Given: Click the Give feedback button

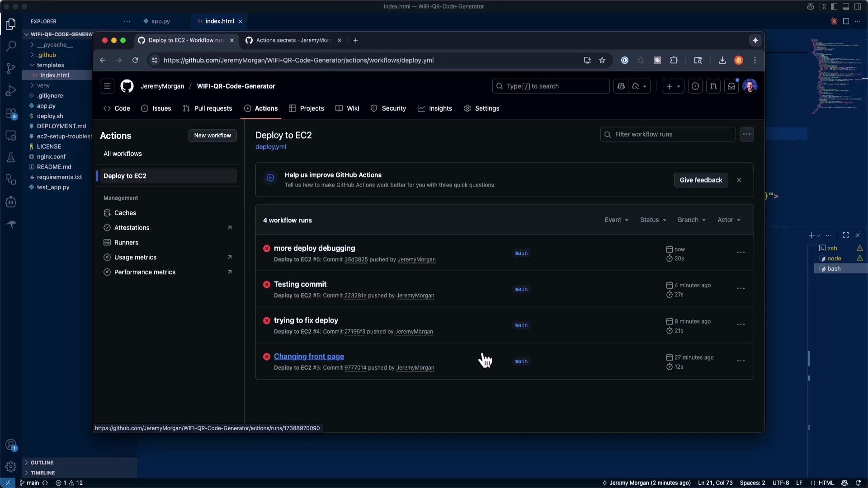Looking at the screenshot, I should [x=701, y=180].
